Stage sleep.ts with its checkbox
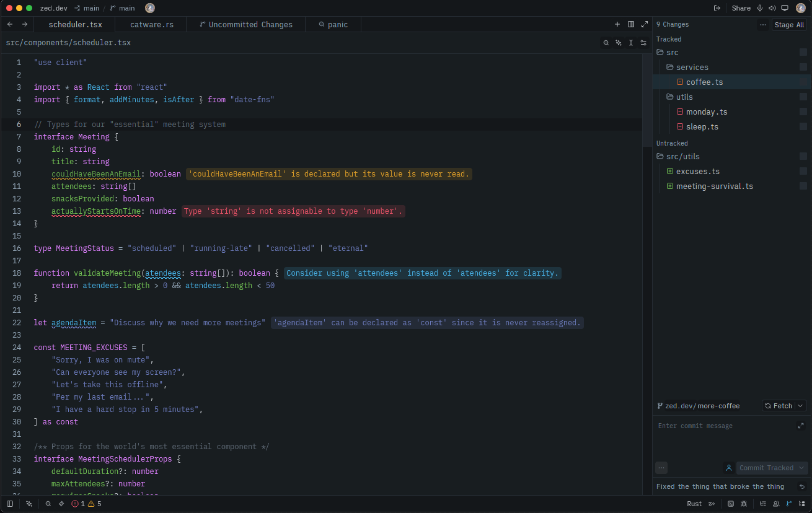The width and height of the screenshot is (812, 513). (x=803, y=126)
